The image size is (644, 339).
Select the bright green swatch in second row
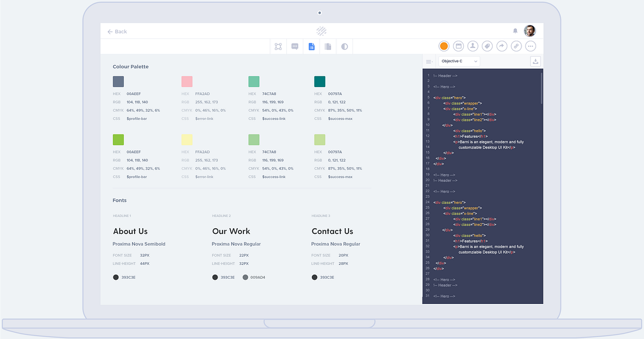[x=118, y=140]
